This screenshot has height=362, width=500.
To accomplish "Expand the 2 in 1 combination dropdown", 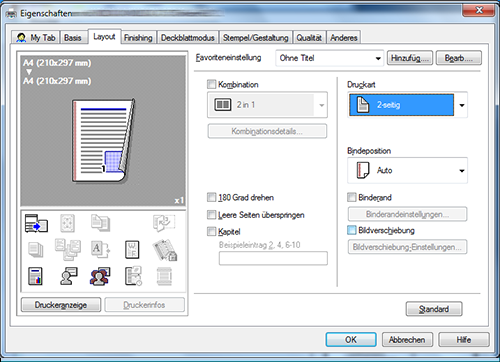I will [267, 105].
